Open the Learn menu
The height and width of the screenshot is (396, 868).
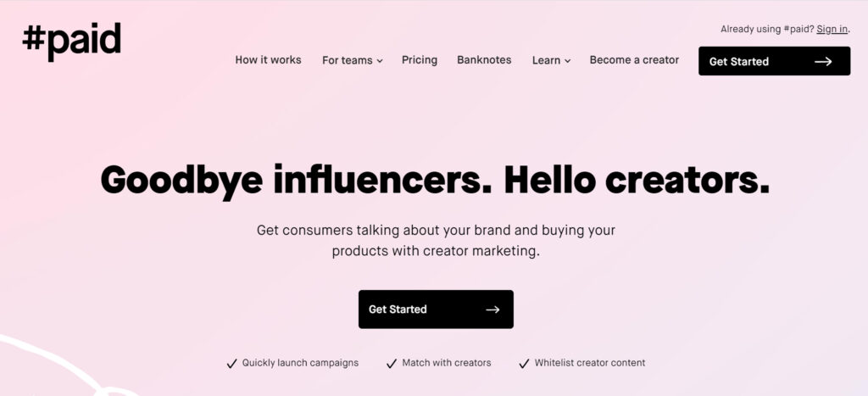click(x=551, y=60)
